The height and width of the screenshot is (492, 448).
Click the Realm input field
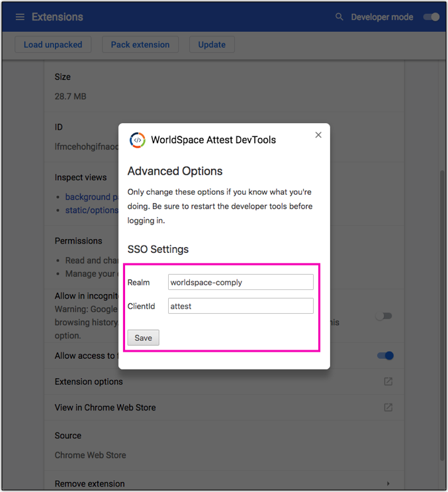[x=241, y=282]
